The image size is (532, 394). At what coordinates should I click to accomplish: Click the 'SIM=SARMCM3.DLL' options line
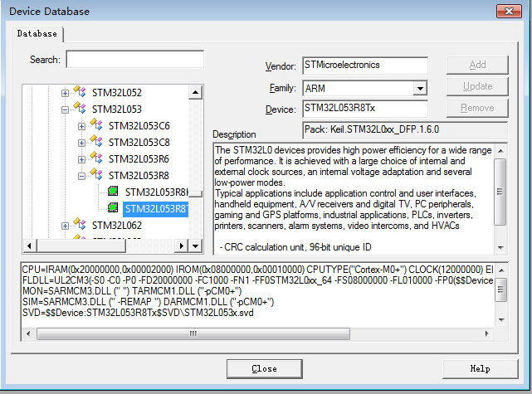pos(148,302)
